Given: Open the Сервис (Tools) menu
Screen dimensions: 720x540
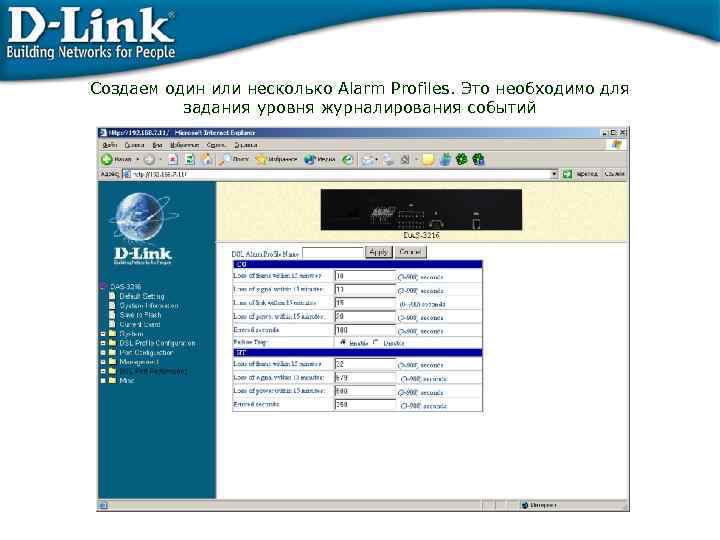Looking at the screenshot, I should click(x=216, y=145).
